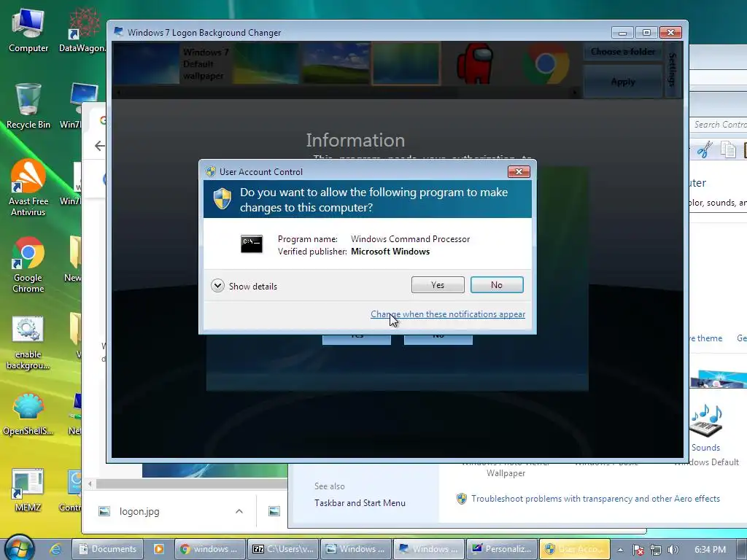Click the volume speaker tray icon
The width and height of the screenshot is (747, 560).
(673, 550)
